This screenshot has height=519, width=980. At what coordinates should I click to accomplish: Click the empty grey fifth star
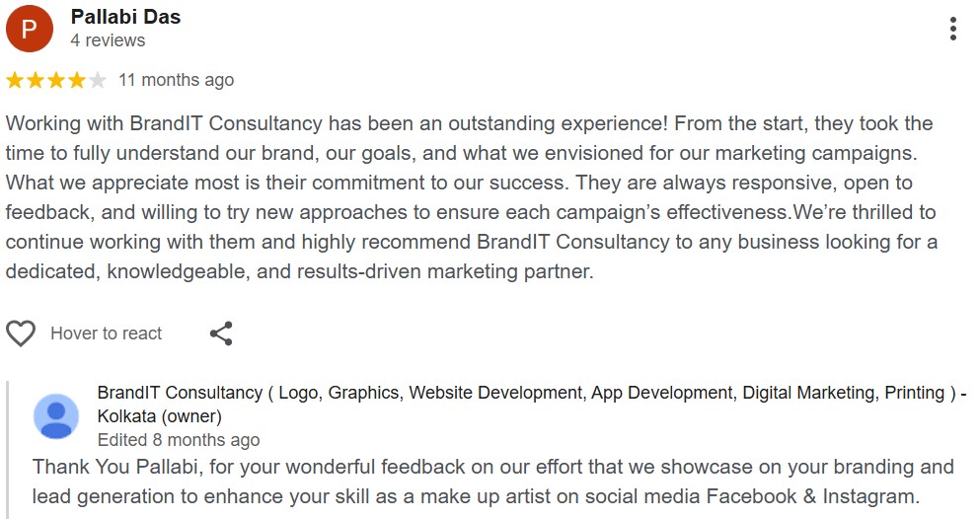[x=97, y=80]
